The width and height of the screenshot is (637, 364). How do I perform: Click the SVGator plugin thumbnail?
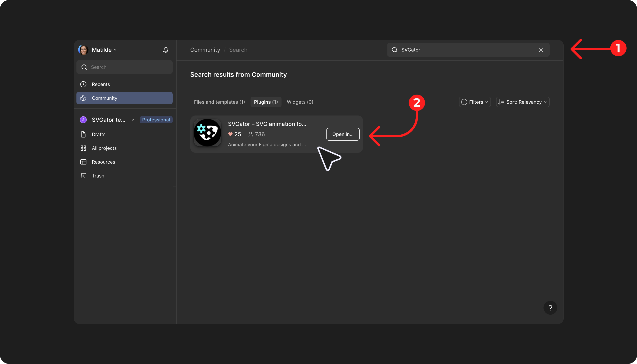tap(207, 133)
